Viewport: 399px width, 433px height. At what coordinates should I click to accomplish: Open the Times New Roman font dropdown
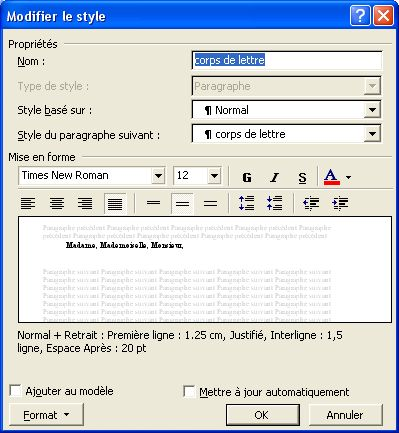click(x=158, y=175)
